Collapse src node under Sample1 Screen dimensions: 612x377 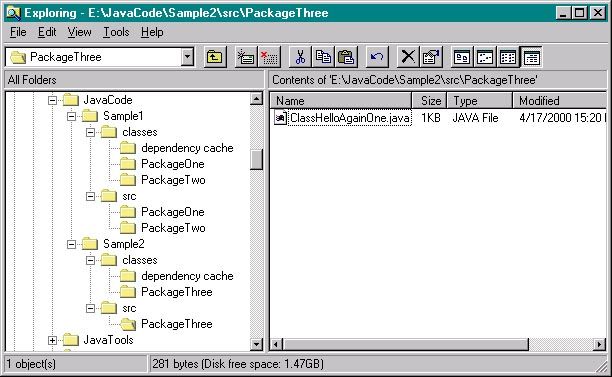91,196
